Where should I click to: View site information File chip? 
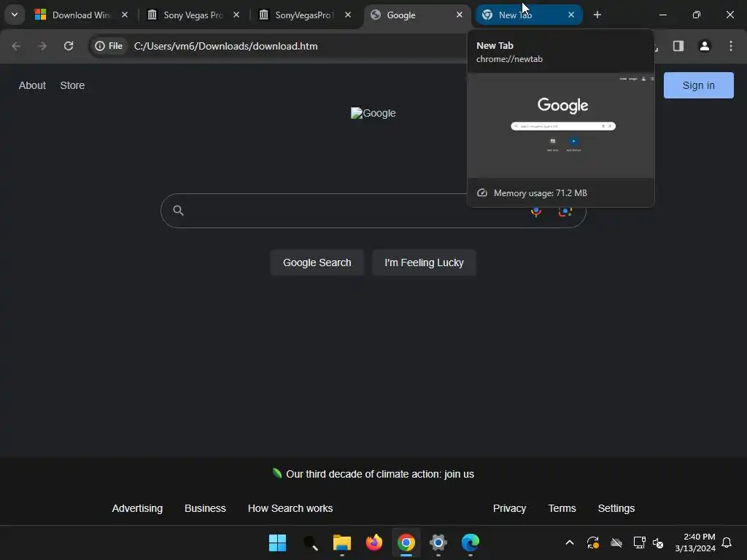coord(109,46)
